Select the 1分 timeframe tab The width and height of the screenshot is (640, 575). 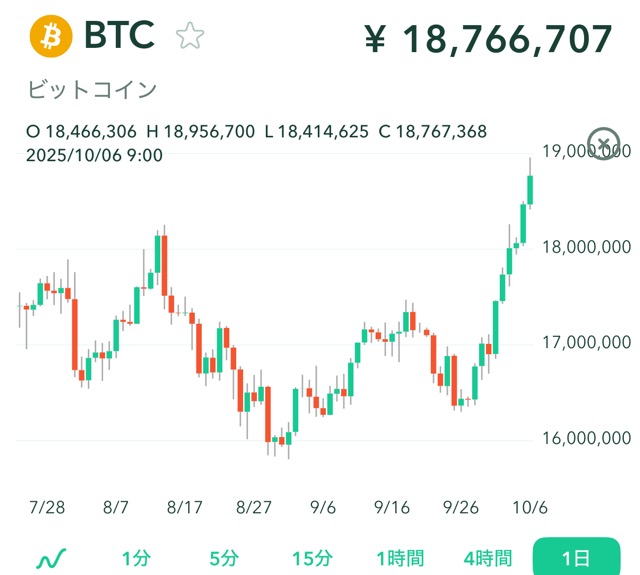tap(138, 558)
